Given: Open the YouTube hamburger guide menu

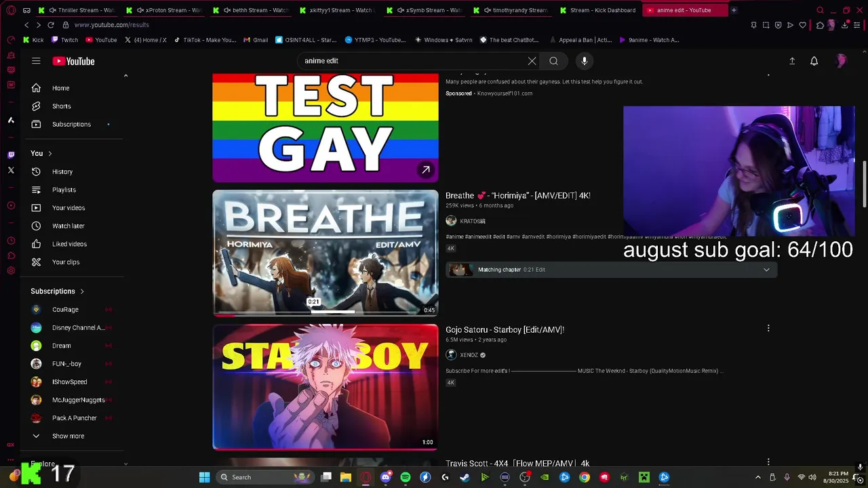Looking at the screenshot, I should (36, 61).
